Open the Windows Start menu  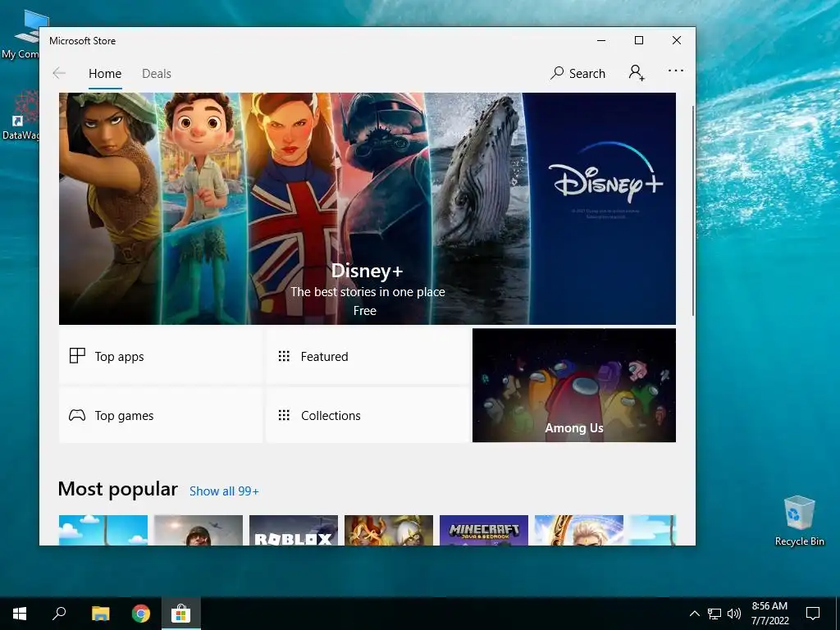[20, 614]
